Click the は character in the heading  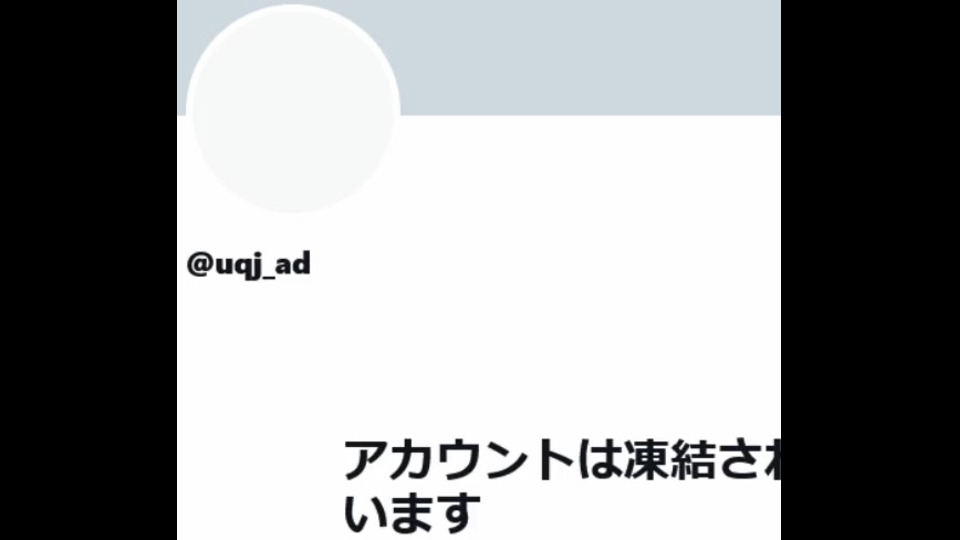[600, 460]
